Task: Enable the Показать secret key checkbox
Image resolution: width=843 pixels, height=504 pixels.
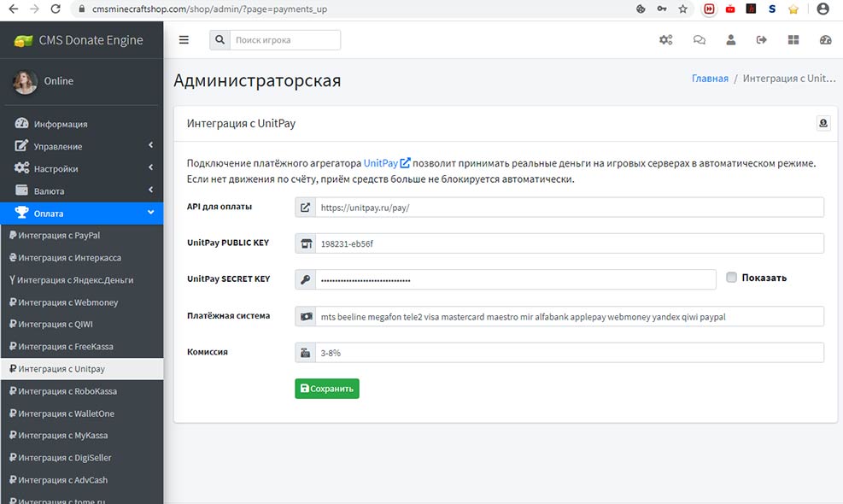Action: (x=731, y=278)
